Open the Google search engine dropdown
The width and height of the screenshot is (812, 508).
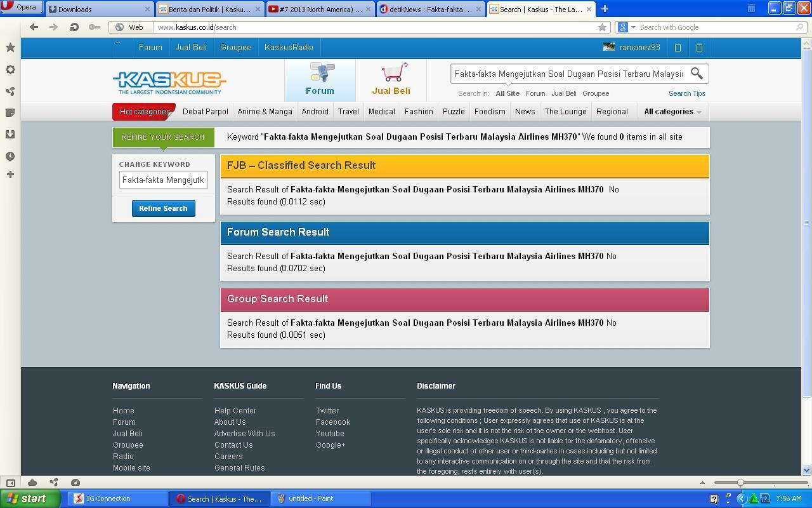pos(627,27)
